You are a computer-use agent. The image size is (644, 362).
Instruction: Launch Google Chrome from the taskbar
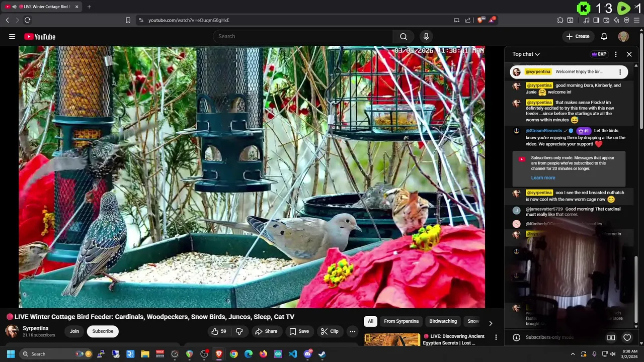point(233,354)
